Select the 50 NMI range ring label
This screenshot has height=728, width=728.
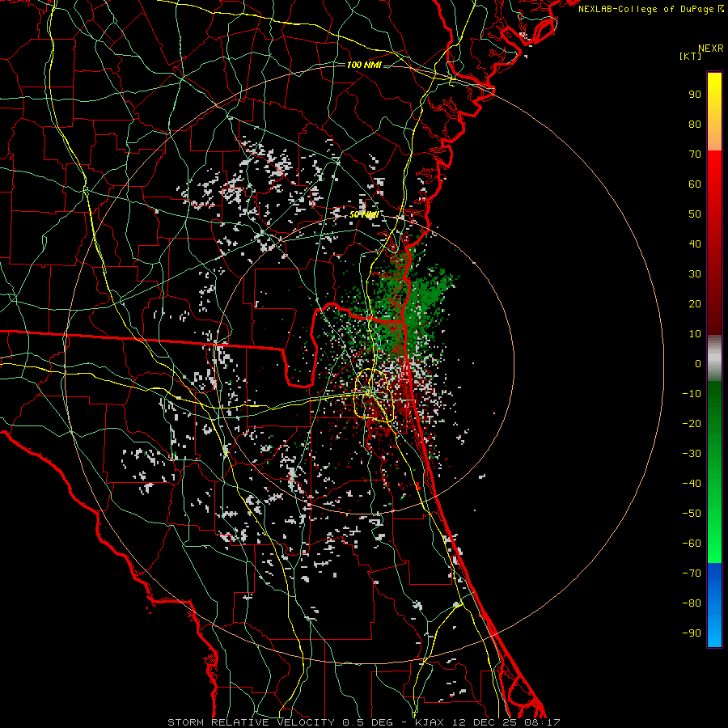tap(365, 214)
